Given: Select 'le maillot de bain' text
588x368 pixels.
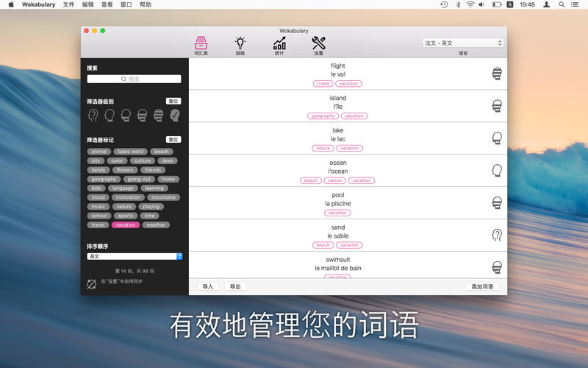Looking at the screenshot, I should point(338,268).
